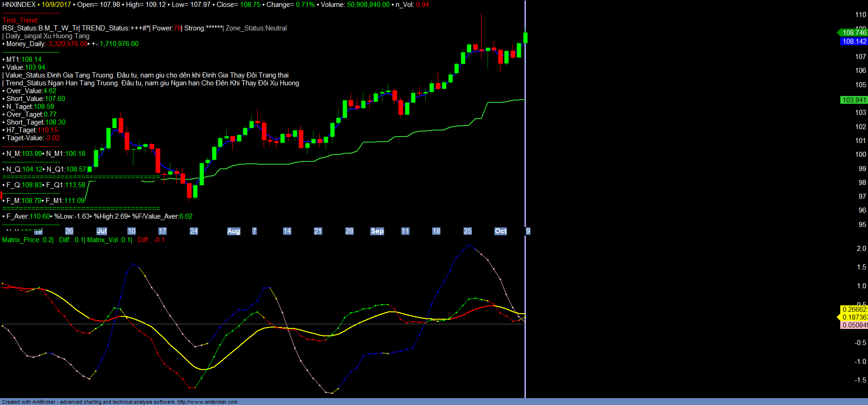Image resolution: width=868 pixels, height=405 pixels.
Task: Click the green 108.746 price tag
Action: (854, 32)
